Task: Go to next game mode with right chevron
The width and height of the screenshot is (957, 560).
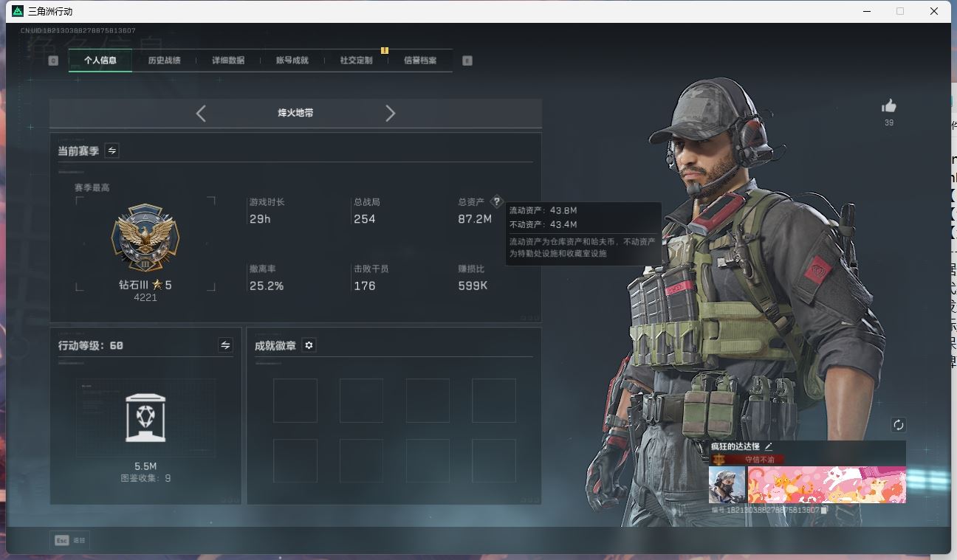Action: coord(391,113)
